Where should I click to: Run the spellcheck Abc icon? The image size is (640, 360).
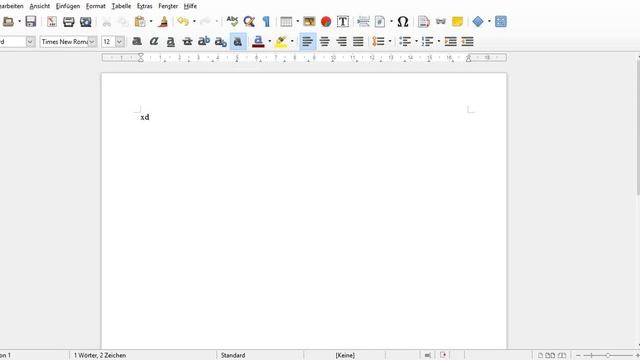pyautogui.click(x=232, y=21)
